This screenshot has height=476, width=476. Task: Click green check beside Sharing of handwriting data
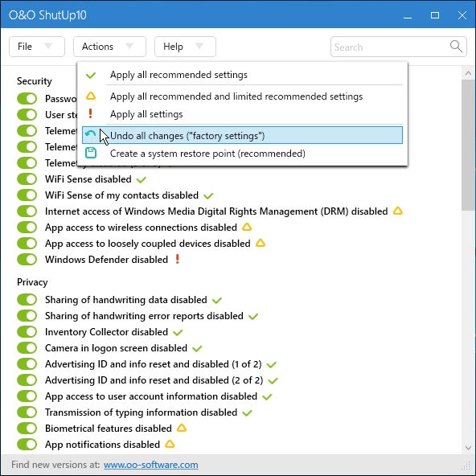point(217,301)
